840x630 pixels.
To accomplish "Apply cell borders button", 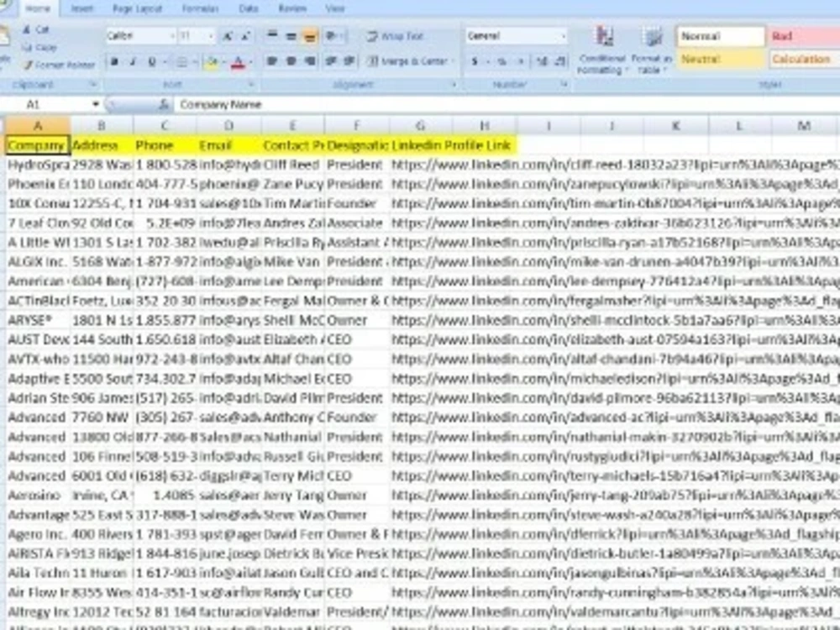I will 181,61.
